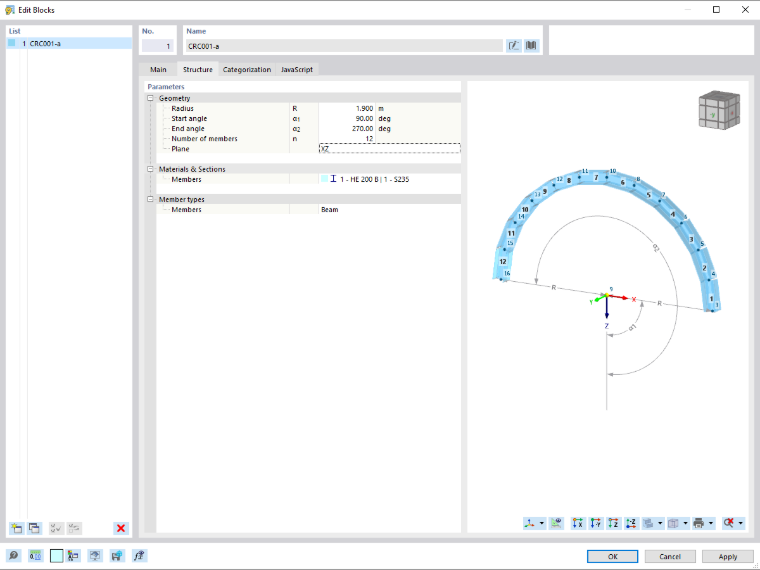Click the invert selection list icon

[74, 528]
